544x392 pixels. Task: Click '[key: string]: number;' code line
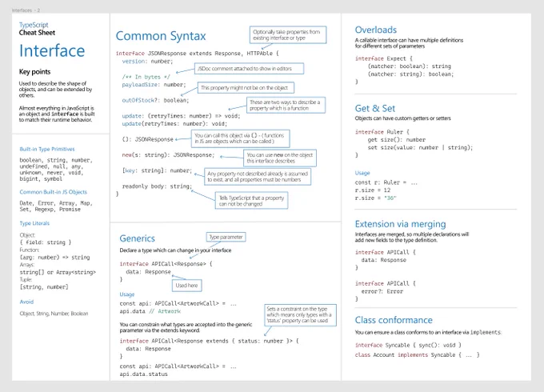point(157,170)
